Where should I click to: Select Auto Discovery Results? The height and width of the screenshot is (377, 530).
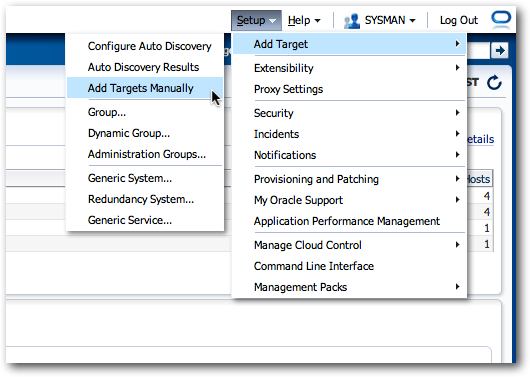coord(145,67)
